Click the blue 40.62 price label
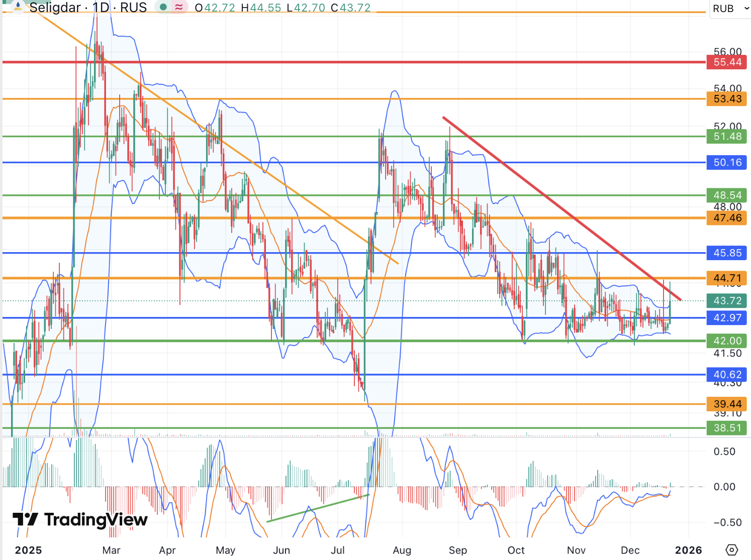This screenshot has width=751, height=560. click(727, 375)
